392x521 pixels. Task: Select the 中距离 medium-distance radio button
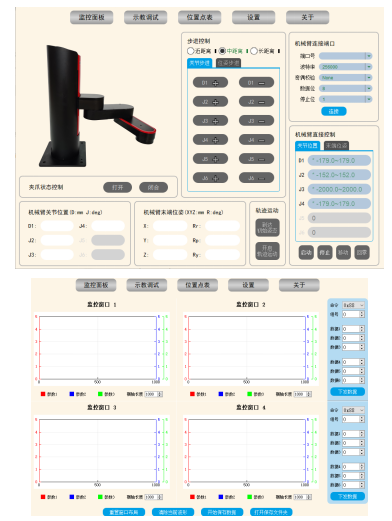coord(222,51)
